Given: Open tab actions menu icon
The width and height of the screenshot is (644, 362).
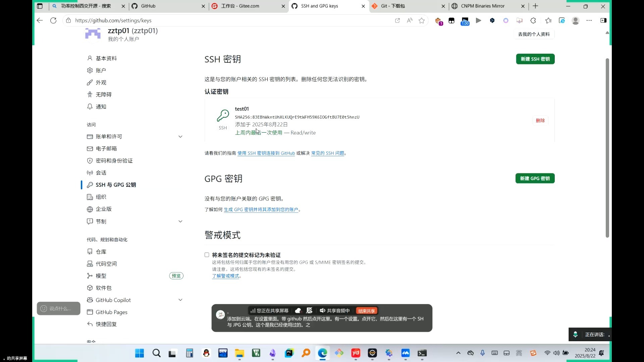Looking at the screenshot, I should 40,6.
